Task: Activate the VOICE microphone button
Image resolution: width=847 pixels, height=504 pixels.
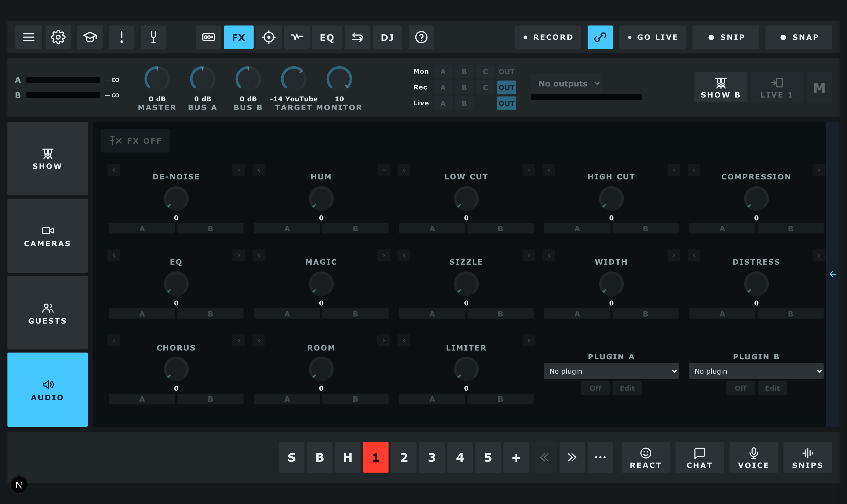Action: click(x=753, y=457)
